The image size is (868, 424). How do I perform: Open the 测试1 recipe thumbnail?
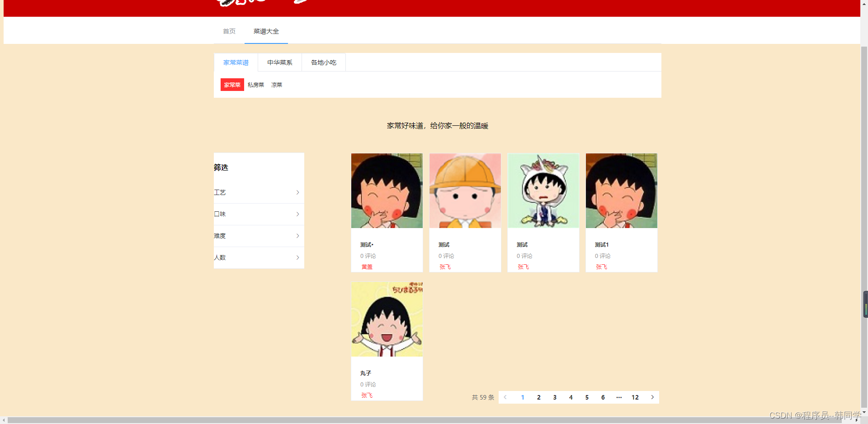pyautogui.click(x=622, y=191)
